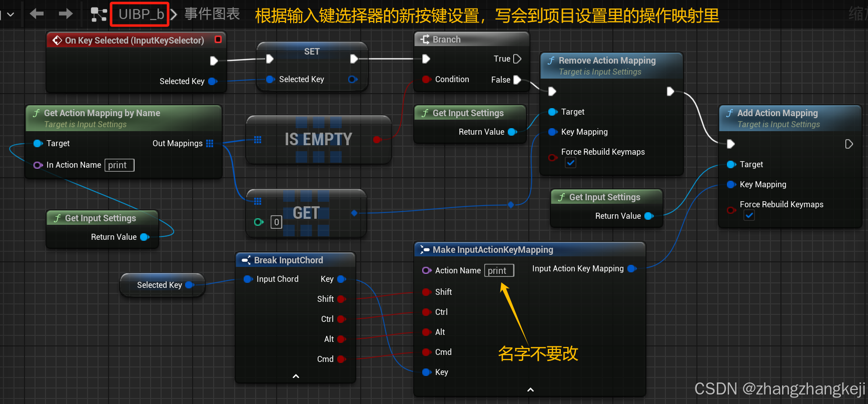Click the SET node value output pin
Screen dimensions: 868x404
point(353,79)
